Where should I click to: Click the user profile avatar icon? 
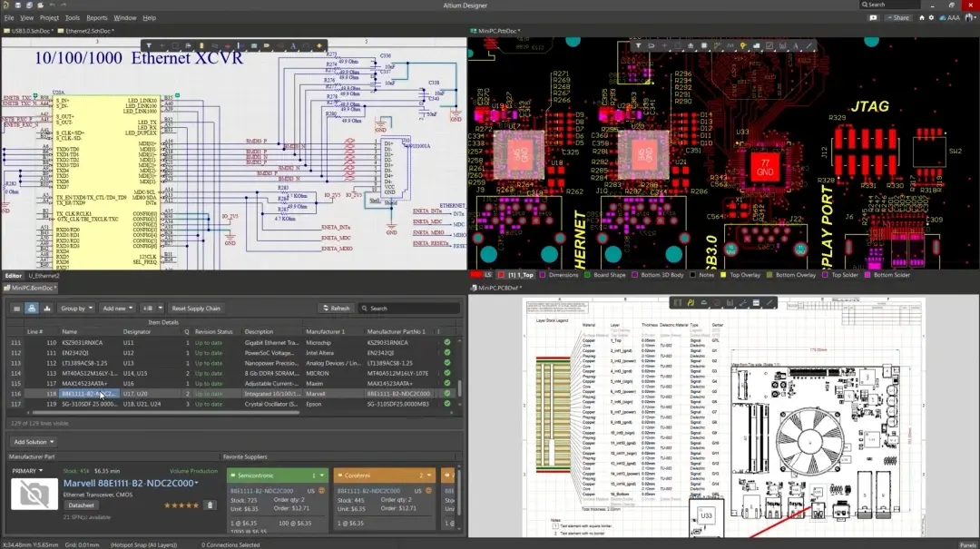969,17
